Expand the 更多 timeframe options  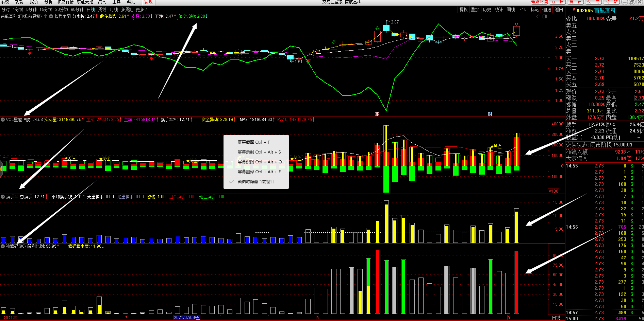pyautogui.click(x=142, y=10)
